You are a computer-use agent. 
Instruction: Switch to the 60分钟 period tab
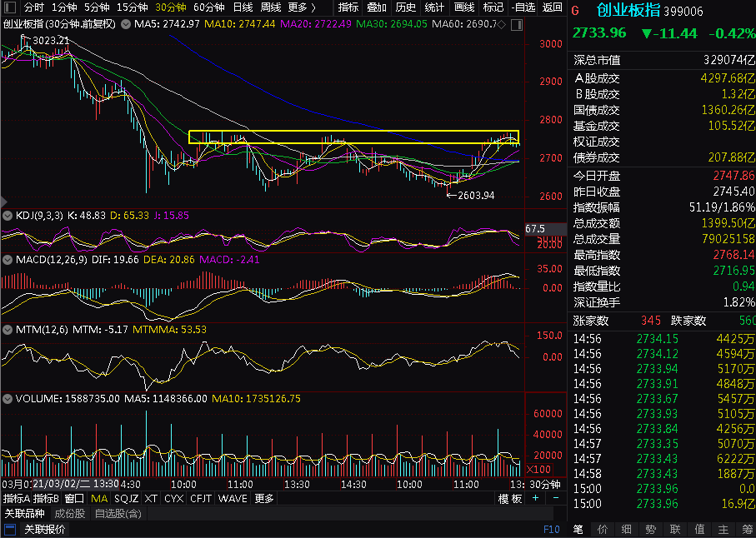208,7
